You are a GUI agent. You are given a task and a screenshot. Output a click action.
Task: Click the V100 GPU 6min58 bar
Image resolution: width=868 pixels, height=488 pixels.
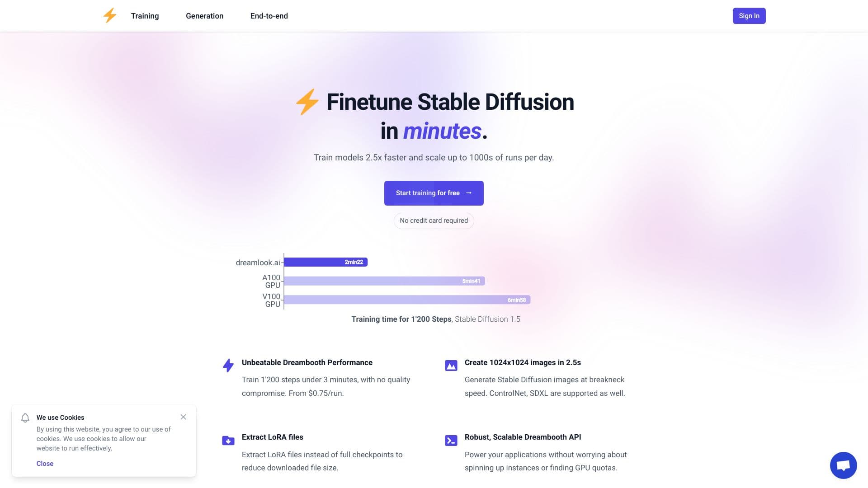click(407, 300)
